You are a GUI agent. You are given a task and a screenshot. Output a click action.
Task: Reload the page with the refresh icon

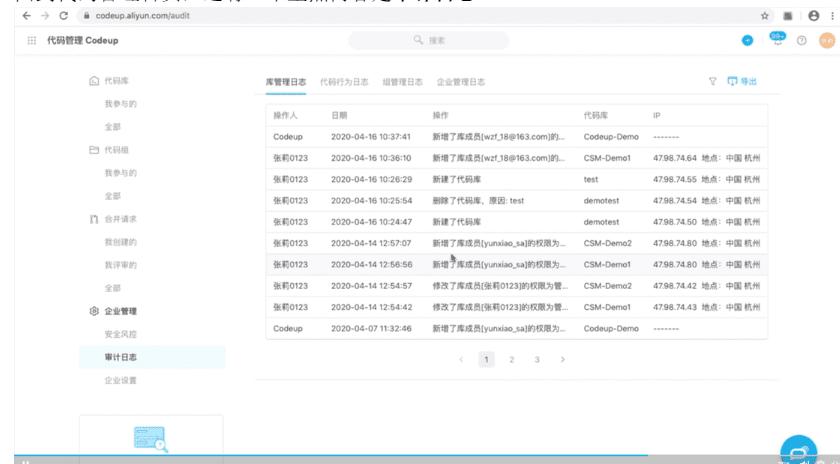click(63, 16)
